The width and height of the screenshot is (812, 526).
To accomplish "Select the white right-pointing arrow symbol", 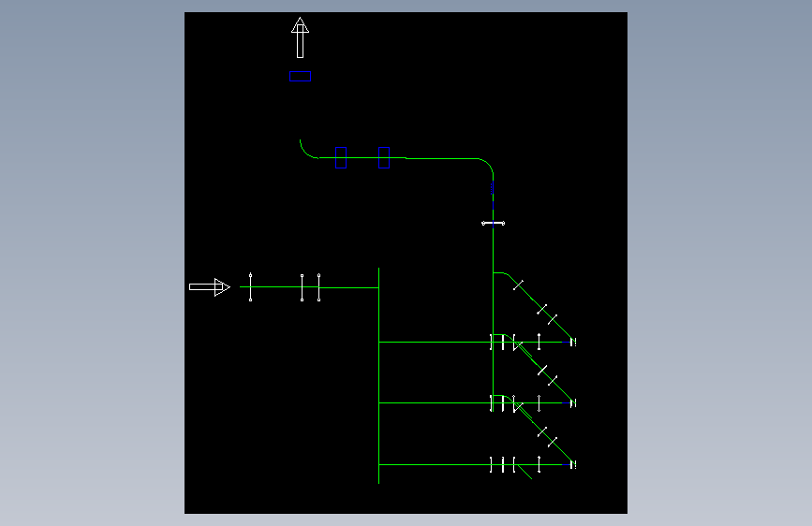I will 210,286.
